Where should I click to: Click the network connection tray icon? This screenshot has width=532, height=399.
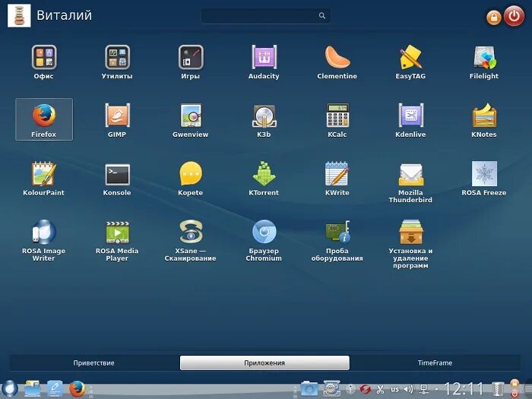(x=423, y=389)
